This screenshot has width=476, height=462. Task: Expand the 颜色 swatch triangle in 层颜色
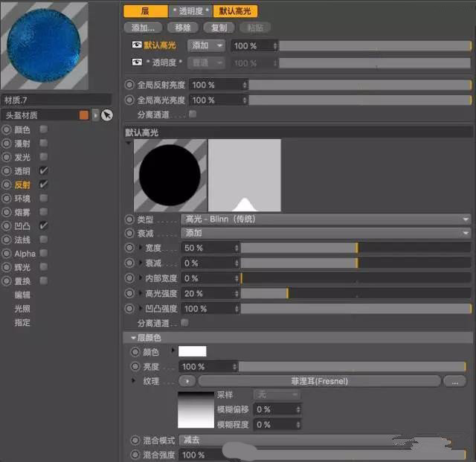click(x=173, y=350)
